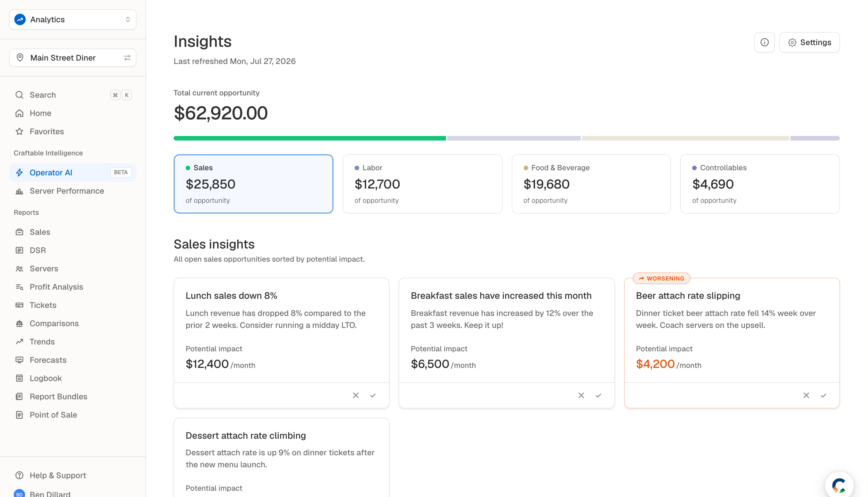868x497 pixels.
Task: Open the Sales report in the sidebar
Action: tap(73, 232)
